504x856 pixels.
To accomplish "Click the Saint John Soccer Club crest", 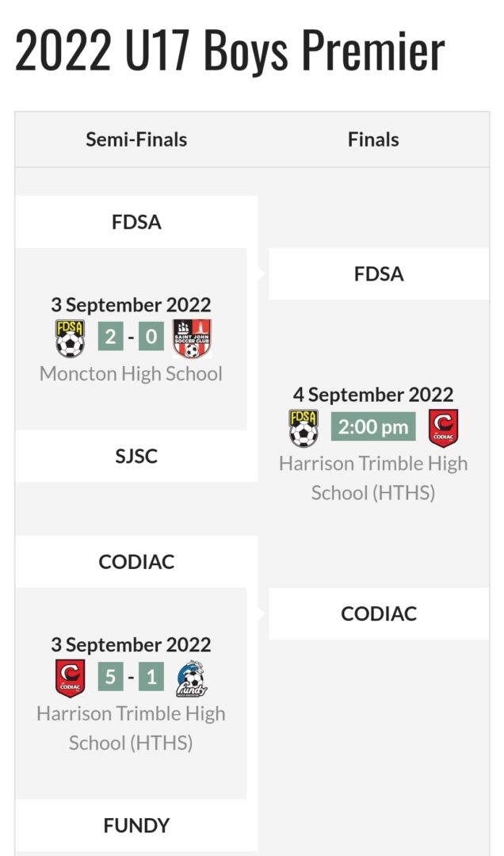I will click(x=192, y=338).
